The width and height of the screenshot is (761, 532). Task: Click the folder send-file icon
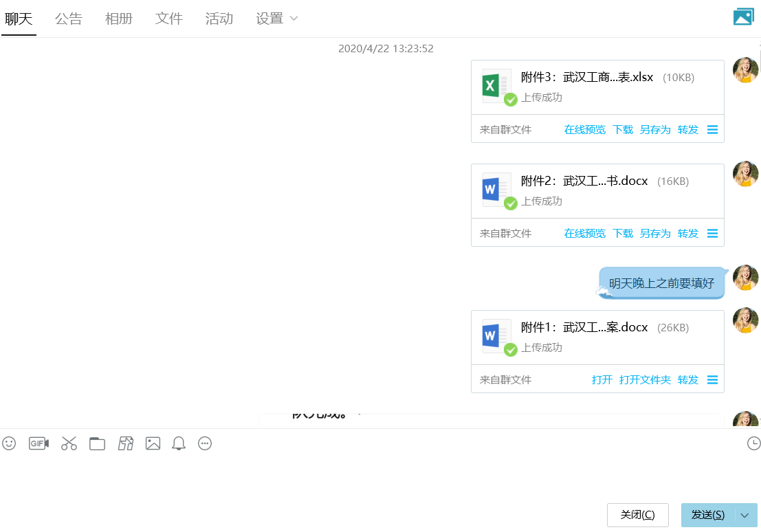(98, 443)
